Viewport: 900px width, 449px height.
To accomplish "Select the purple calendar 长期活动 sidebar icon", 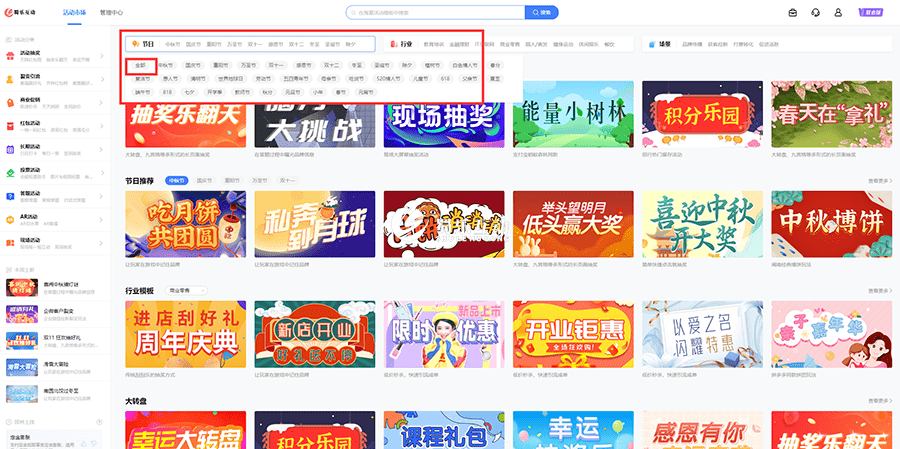I will (x=10, y=149).
